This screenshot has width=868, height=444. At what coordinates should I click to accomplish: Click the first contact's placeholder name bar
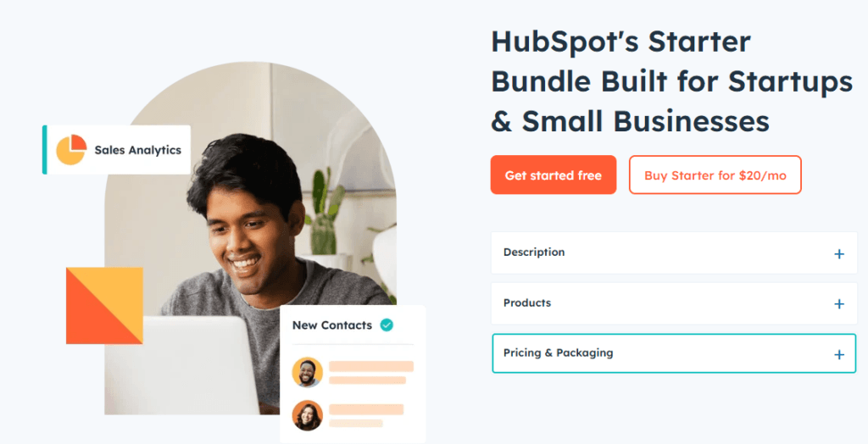(x=371, y=367)
